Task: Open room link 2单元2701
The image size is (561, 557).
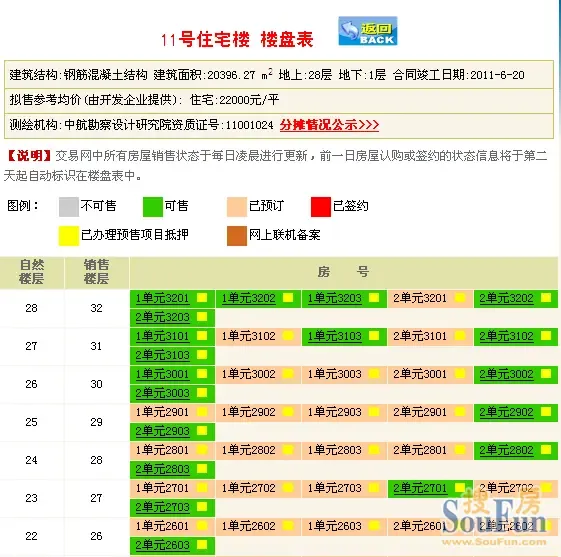Action: point(420,488)
